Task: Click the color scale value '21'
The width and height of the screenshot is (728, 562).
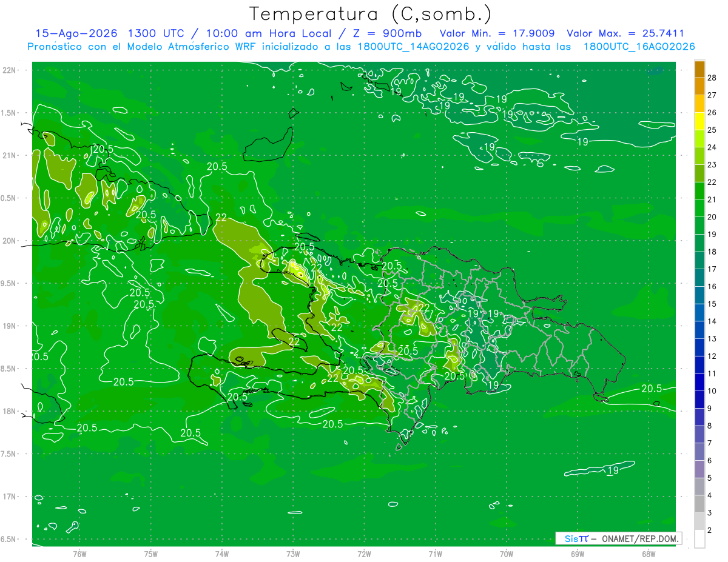Action: pyautogui.click(x=712, y=199)
